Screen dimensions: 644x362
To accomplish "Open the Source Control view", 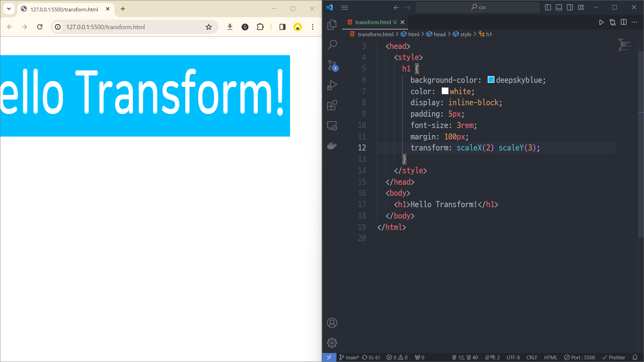I will pyautogui.click(x=332, y=65).
